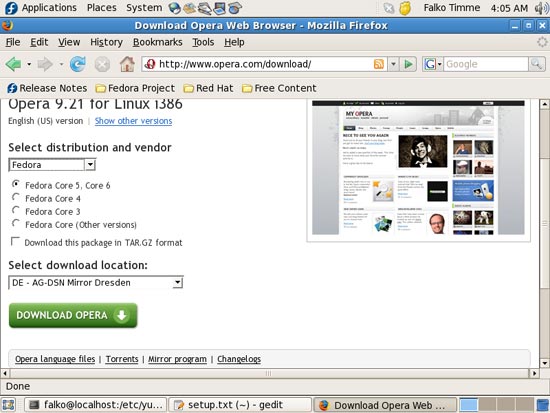Click the vertical scrollbar up arrow

click(x=544, y=104)
